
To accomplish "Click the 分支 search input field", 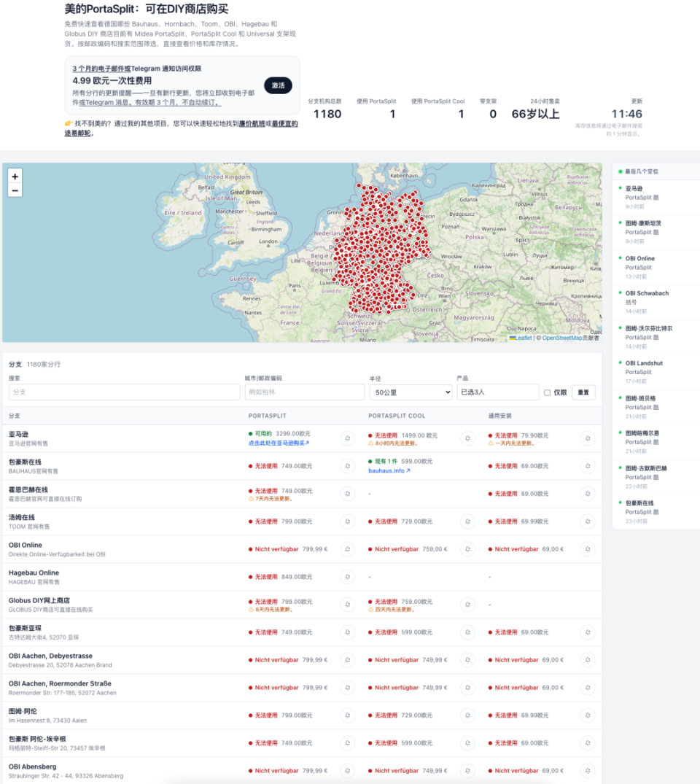I will click(125, 392).
